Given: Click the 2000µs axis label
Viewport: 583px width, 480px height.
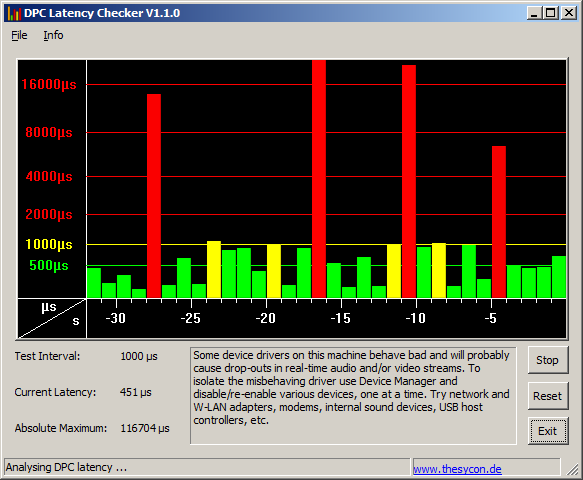Looking at the screenshot, I should (x=49, y=215).
